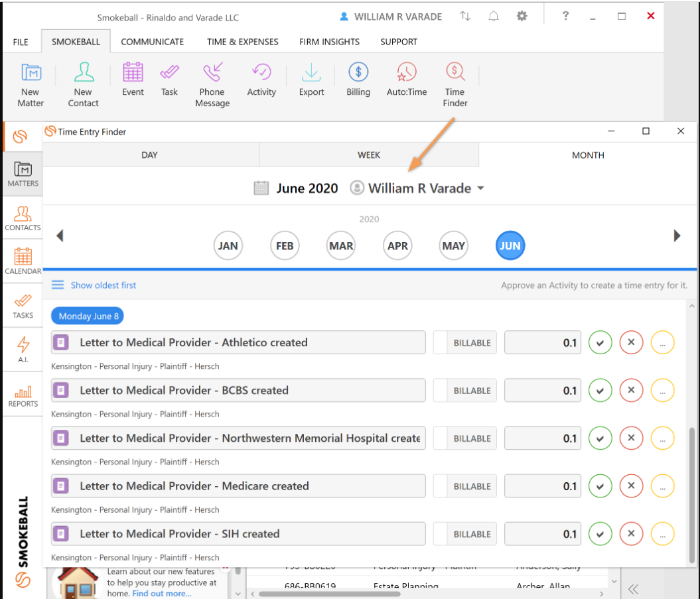Image resolution: width=700 pixels, height=599 pixels.
Task: Collapse the side panel with double chevron
Action: [x=633, y=589]
